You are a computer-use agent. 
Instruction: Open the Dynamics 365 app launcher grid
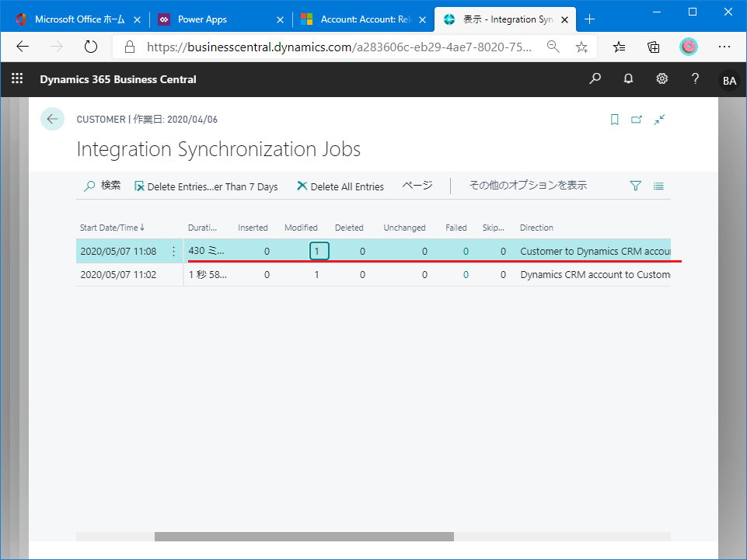[x=17, y=78]
